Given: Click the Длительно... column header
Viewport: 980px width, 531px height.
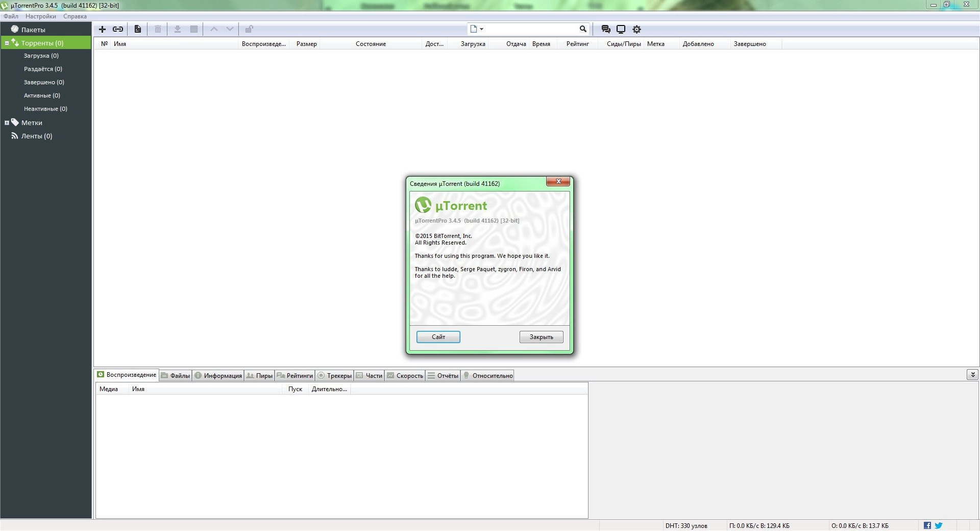Looking at the screenshot, I should [329, 389].
